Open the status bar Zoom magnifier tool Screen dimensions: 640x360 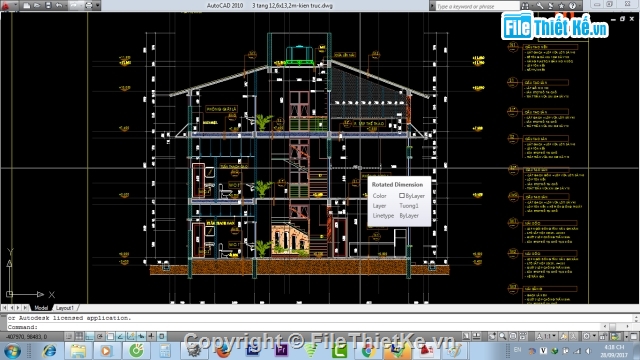coord(502,336)
